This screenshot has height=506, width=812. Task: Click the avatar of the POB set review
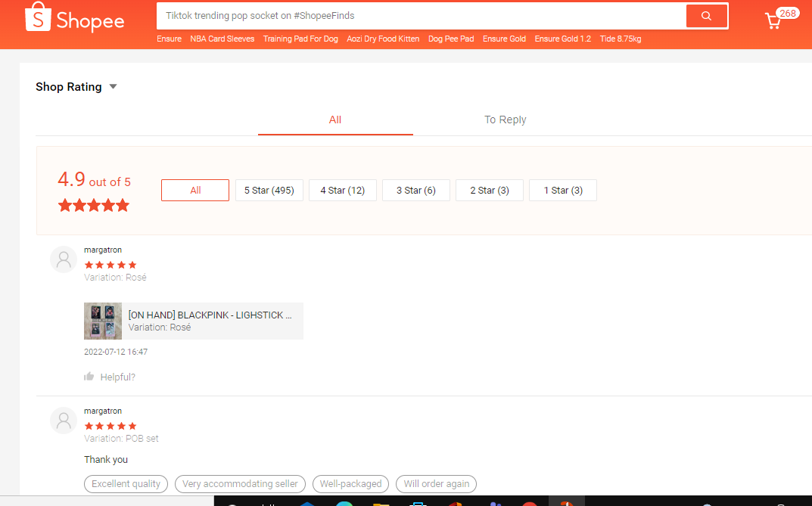point(64,421)
